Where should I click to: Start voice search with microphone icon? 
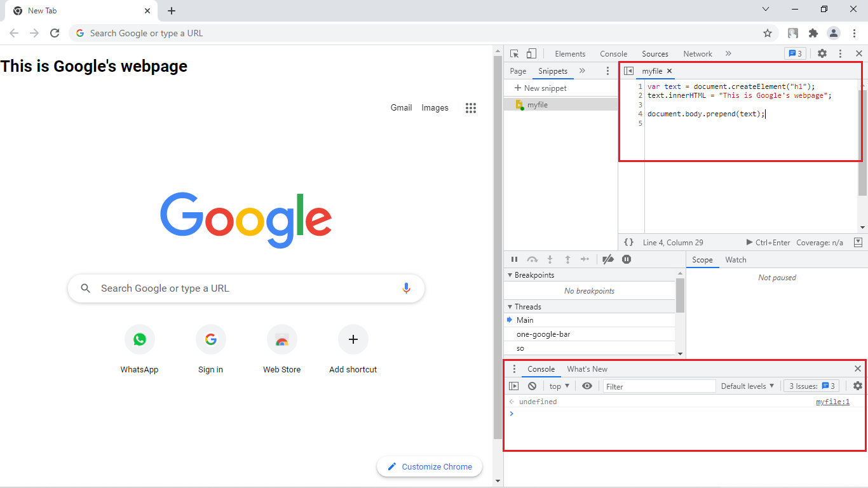pos(406,288)
